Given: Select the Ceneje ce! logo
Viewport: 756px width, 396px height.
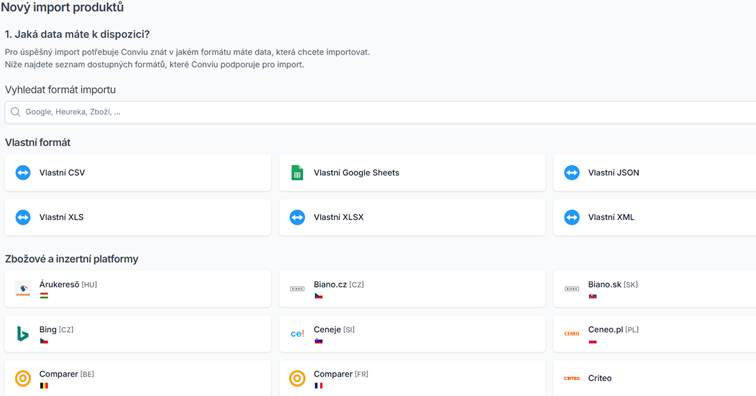Looking at the screenshot, I should click(297, 334).
